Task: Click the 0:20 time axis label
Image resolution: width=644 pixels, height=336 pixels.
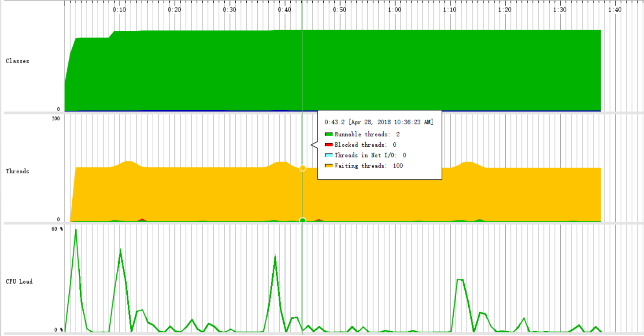Action: pos(174,10)
